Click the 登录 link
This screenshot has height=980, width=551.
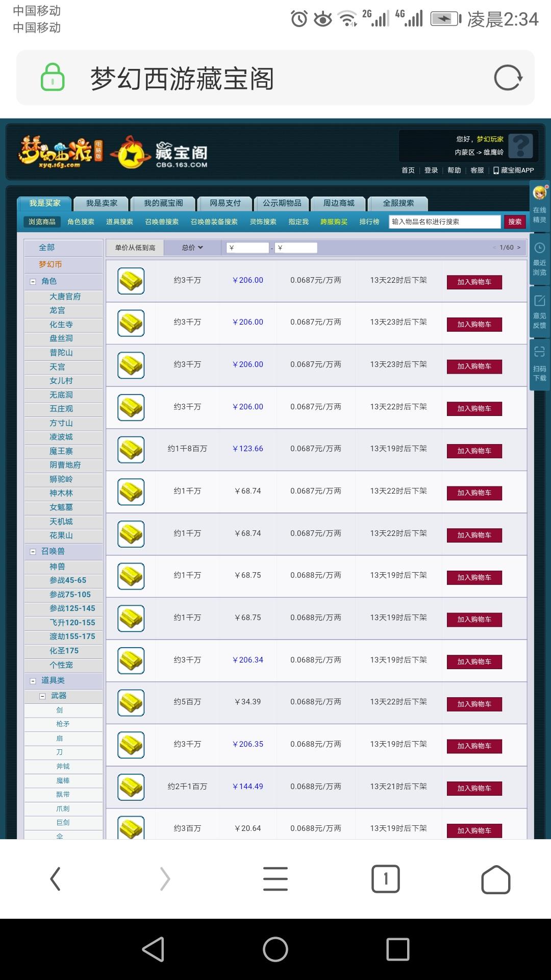click(x=431, y=170)
